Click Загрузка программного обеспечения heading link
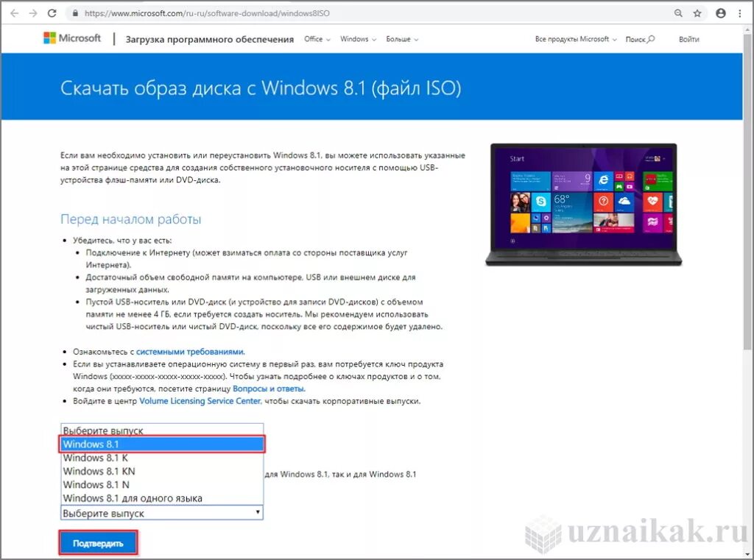This screenshot has height=560, width=754. coord(209,40)
